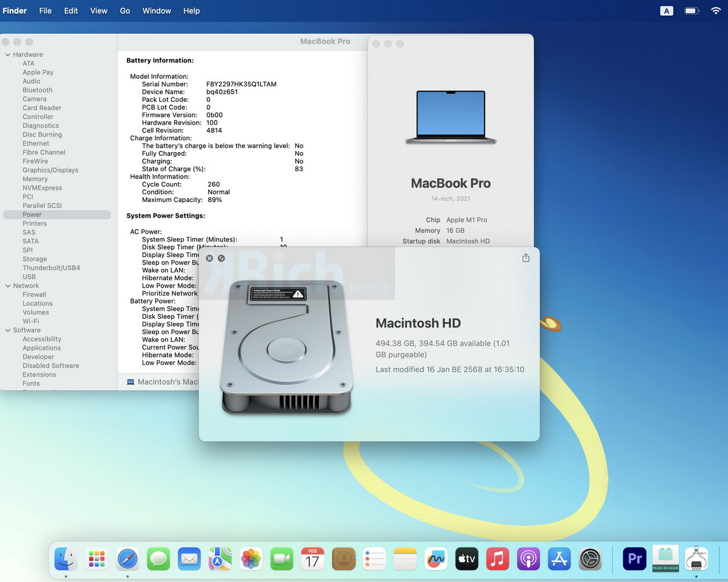Select ATA in Hardware list
The image size is (728, 582).
28,64
